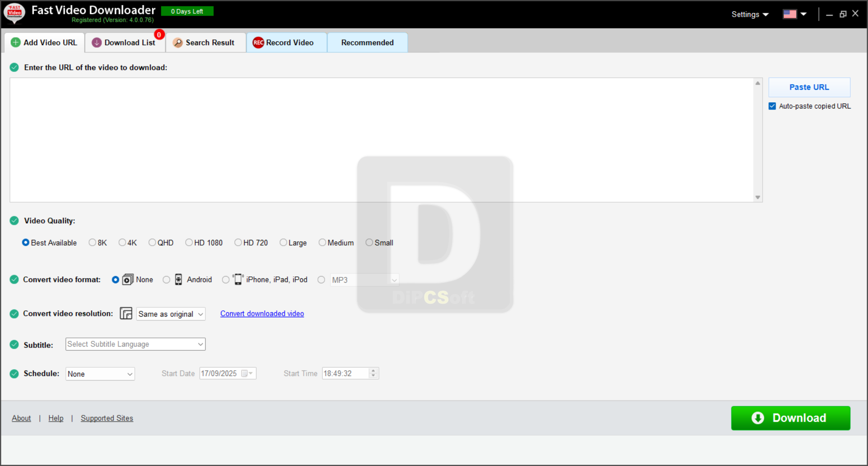Select iPhone, iPad, iPod format radio

click(x=226, y=280)
